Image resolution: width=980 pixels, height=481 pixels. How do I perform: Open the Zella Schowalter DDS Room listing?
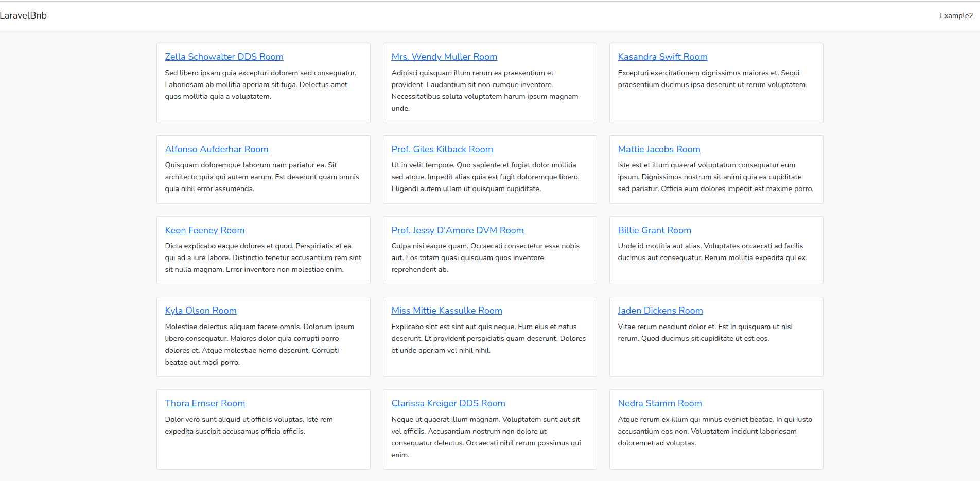click(224, 57)
